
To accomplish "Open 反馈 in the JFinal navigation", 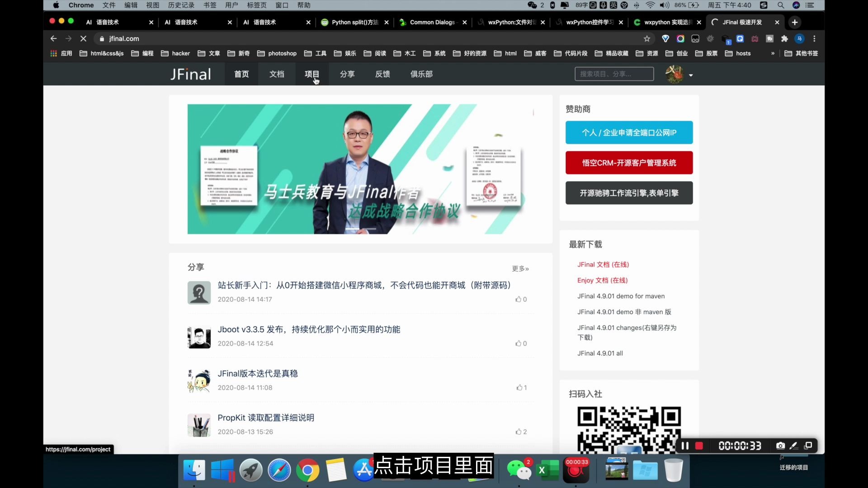I will coord(382,74).
